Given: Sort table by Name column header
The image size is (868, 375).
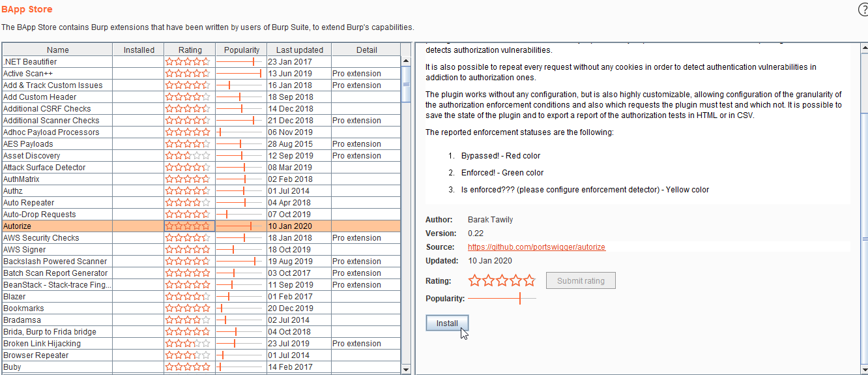Looking at the screenshot, I should click(x=57, y=50).
